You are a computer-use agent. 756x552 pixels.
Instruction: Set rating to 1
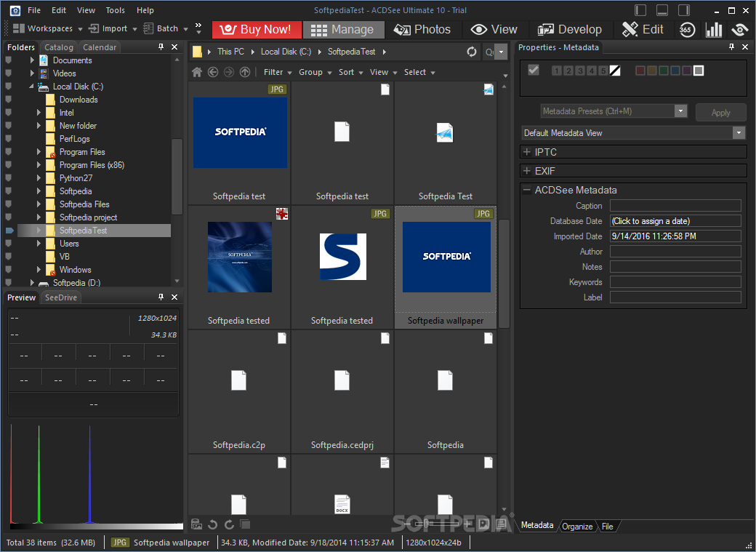(x=556, y=71)
